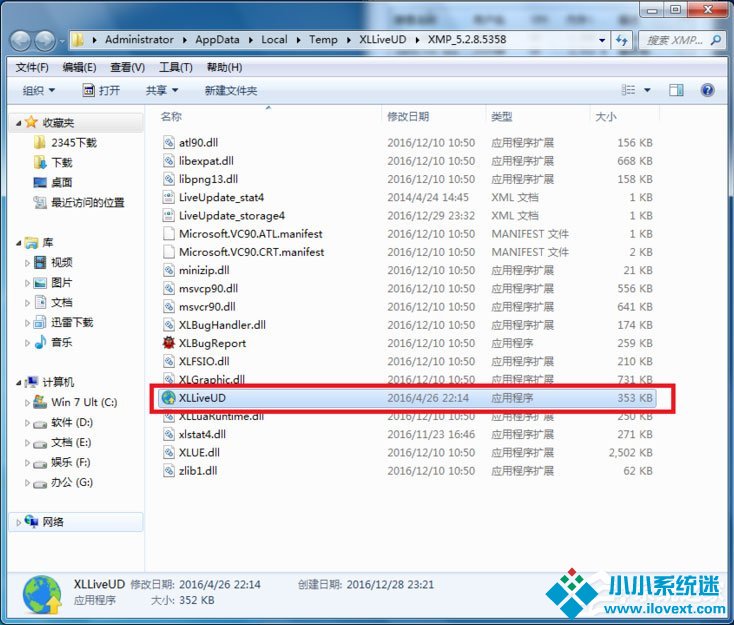Click the LiveUpdate_stat4 XML file icon
The image size is (734, 625).
coord(169,197)
